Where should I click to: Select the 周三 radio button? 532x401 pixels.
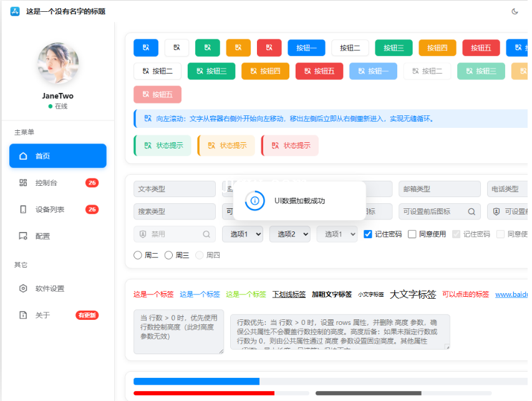168,255
